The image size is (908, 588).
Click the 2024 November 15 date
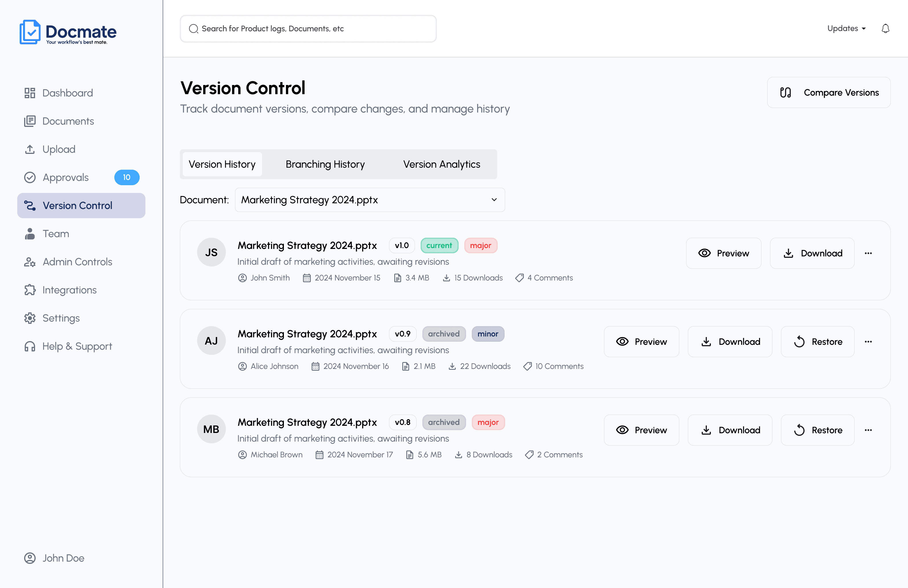[x=341, y=278]
